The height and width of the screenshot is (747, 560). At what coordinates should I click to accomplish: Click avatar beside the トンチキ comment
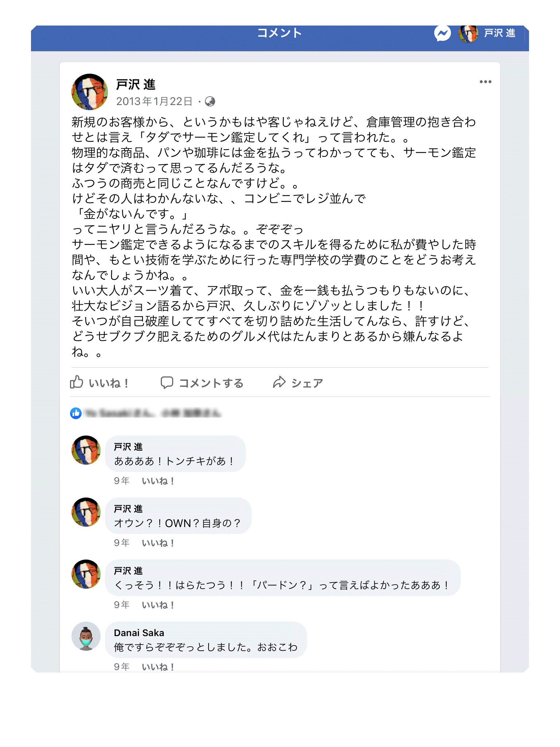(x=86, y=450)
